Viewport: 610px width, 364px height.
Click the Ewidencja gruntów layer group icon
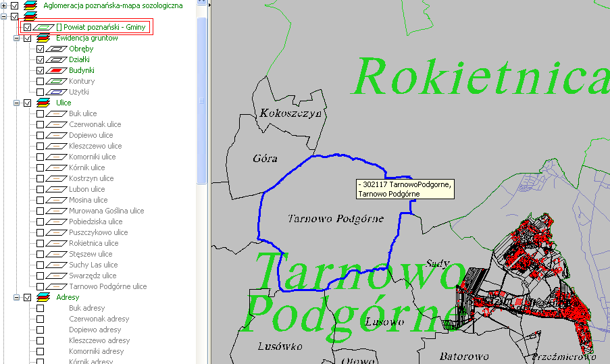(x=43, y=38)
